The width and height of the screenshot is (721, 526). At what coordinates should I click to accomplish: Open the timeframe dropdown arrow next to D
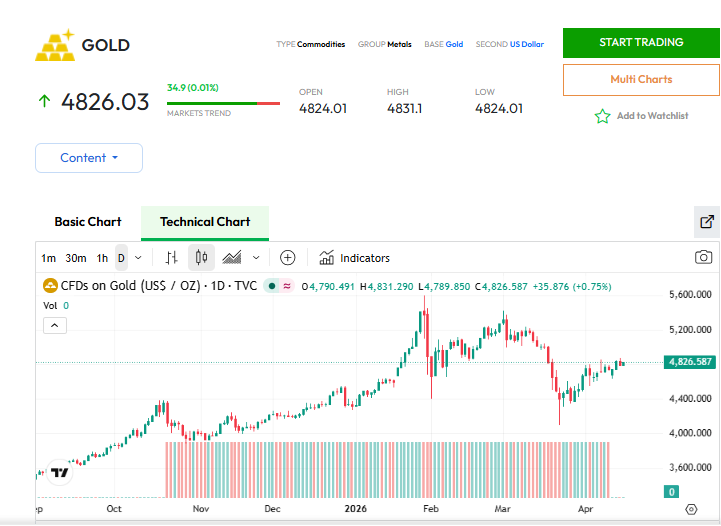coord(138,258)
